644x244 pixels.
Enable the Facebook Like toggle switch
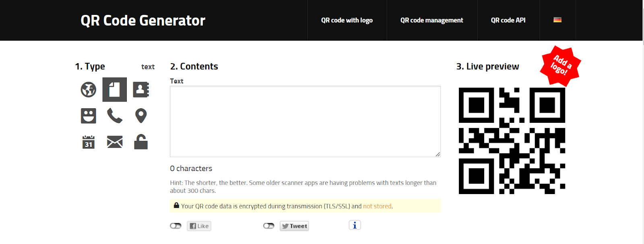click(176, 226)
